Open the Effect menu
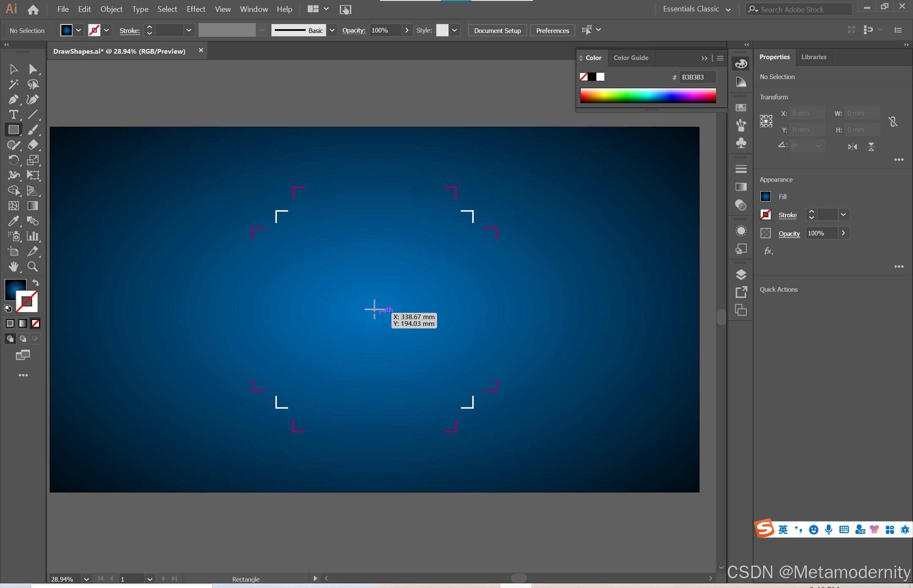The image size is (913, 588). [196, 9]
